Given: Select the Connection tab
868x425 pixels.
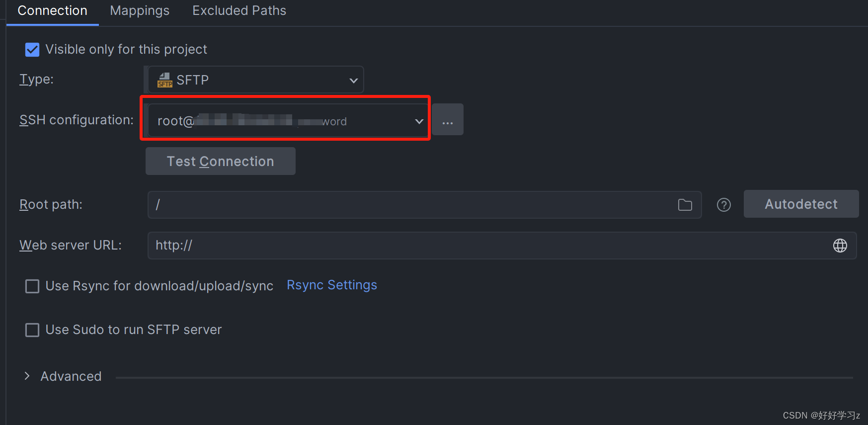Looking at the screenshot, I should pos(52,10).
